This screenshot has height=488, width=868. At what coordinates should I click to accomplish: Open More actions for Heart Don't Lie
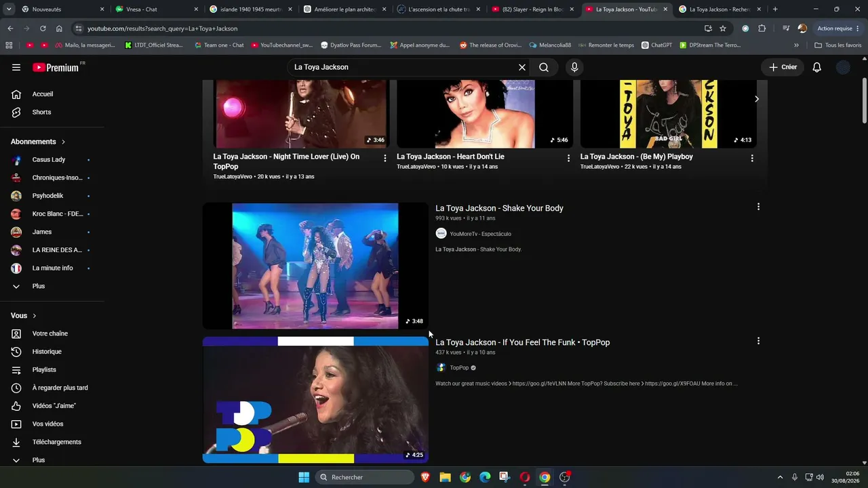click(568, 158)
